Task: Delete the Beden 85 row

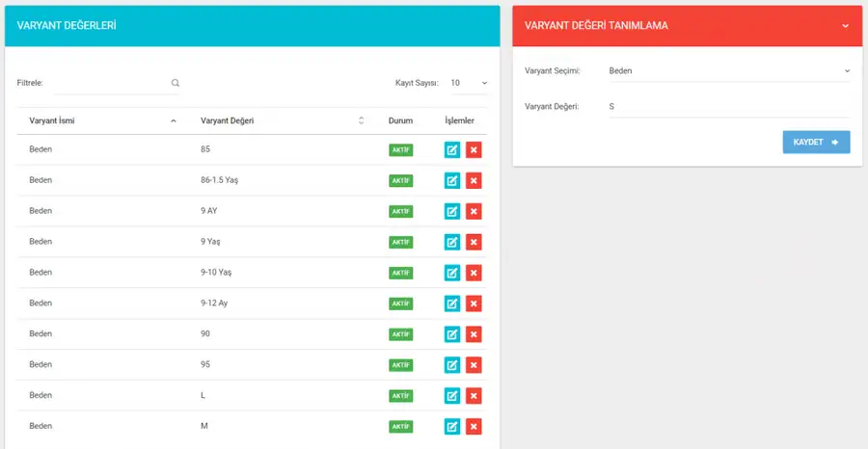Action: pyautogui.click(x=474, y=150)
